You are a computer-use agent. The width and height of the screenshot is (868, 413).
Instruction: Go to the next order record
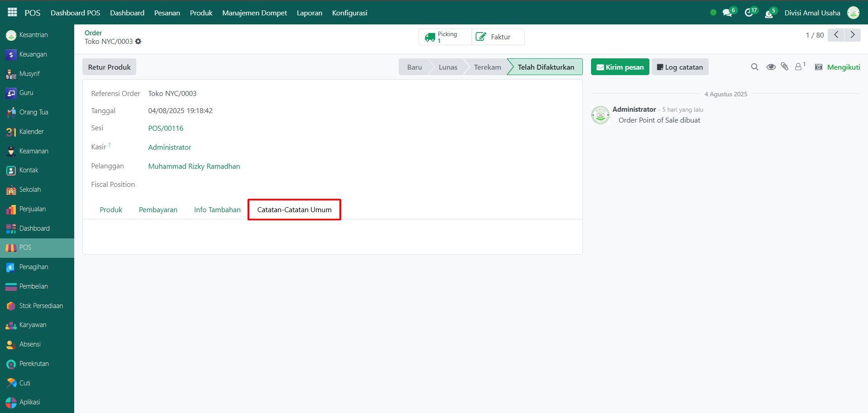point(853,35)
